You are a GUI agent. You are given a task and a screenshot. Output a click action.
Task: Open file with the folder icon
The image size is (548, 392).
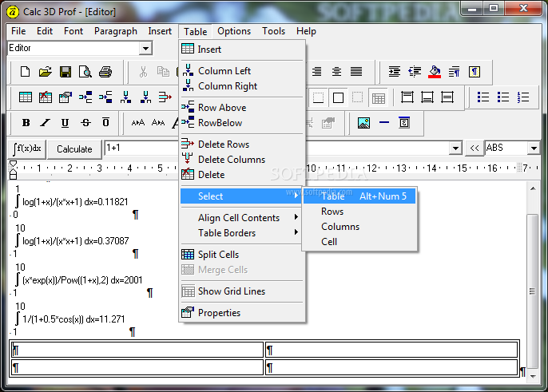click(x=45, y=72)
